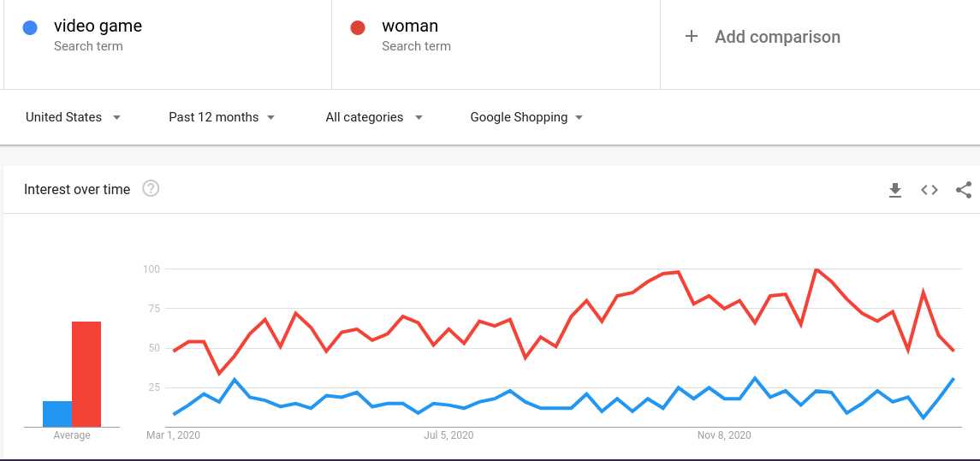This screenshot has width=980, height=461.
Task: Select the red average bar
Action: click(x=86, y=374)
